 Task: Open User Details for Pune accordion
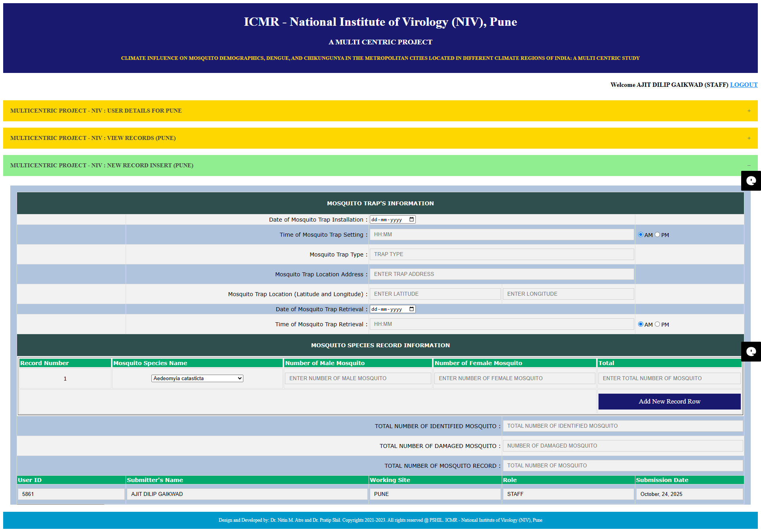point(96,111)
